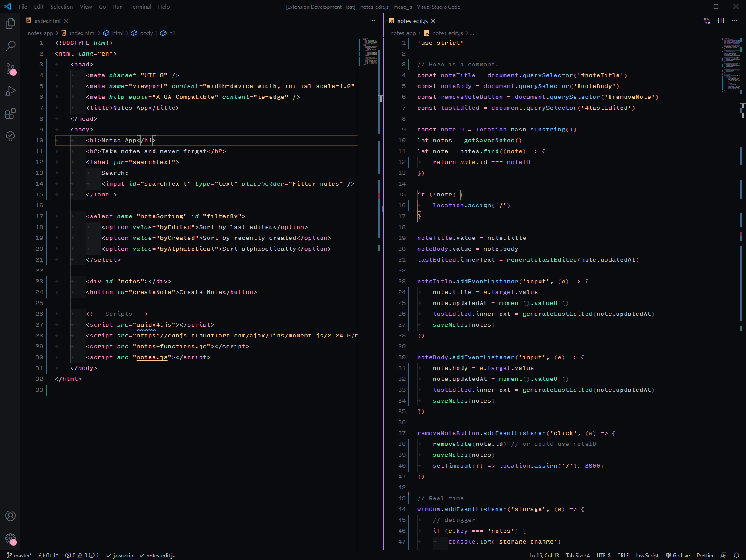Click line number 15 in notes-edit.js

pos(402,194)
